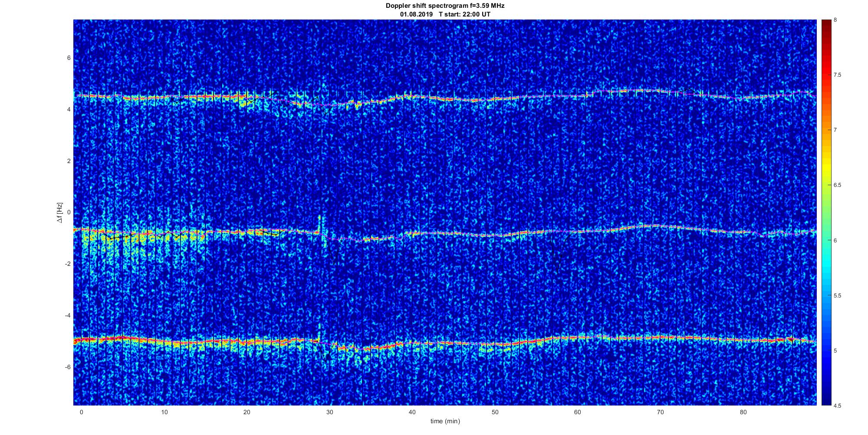Click the x-axis tick label '50'
Screen dimensions: 868x435
coord(495,412)
